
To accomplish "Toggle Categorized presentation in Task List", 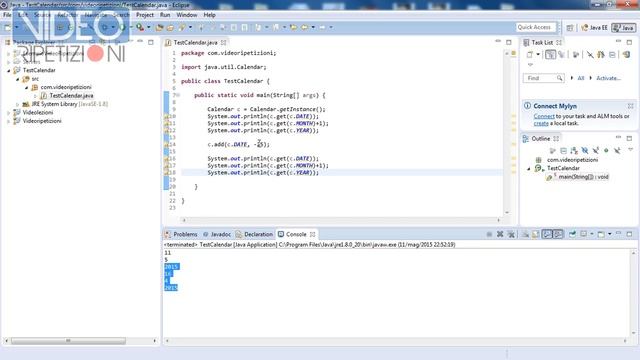I will [x=550, y=55].
